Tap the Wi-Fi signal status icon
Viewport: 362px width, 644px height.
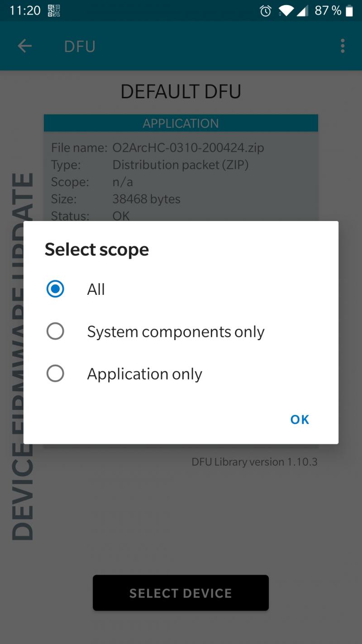pyautogui.click(x=286, y=11)
